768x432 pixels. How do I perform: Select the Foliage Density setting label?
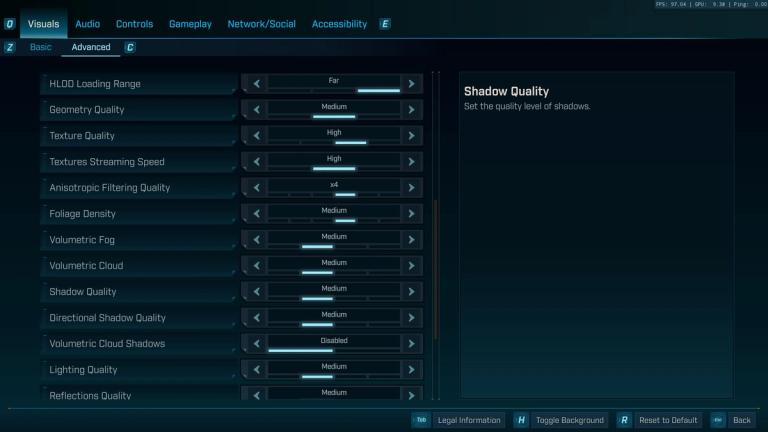pyautogui.click(x=82, y=214)
